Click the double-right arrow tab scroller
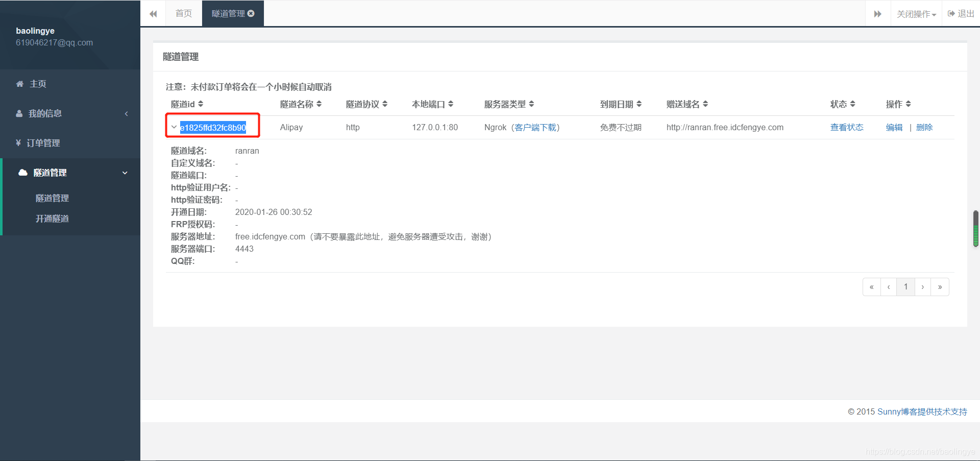The image size is (980, 461). click(x=877, y=13)
